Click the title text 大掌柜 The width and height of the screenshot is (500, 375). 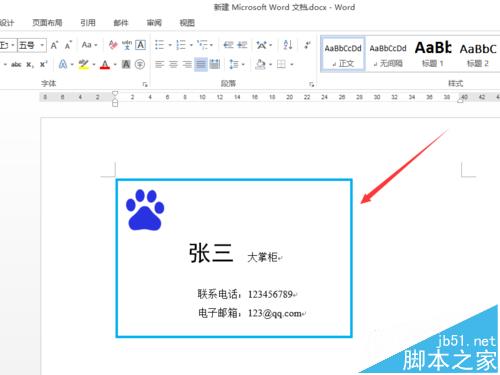point(262,257)
